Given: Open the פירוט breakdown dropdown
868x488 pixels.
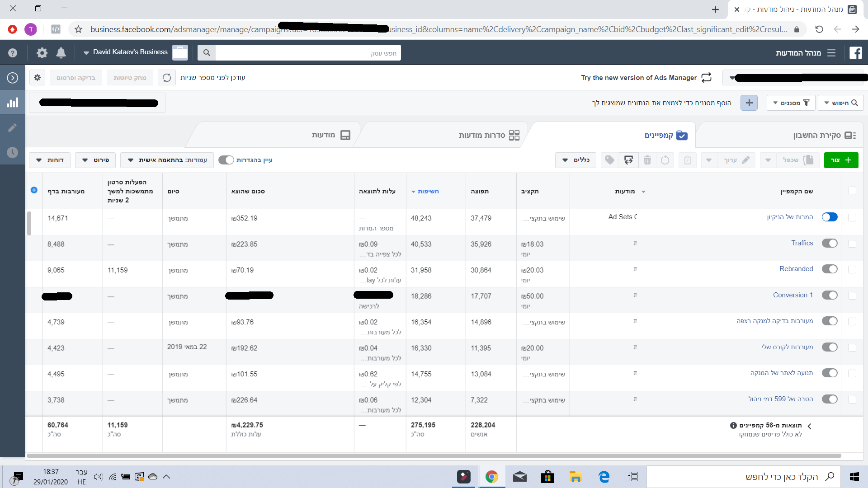Looking at the screenshot, I should tap(95, 160).
